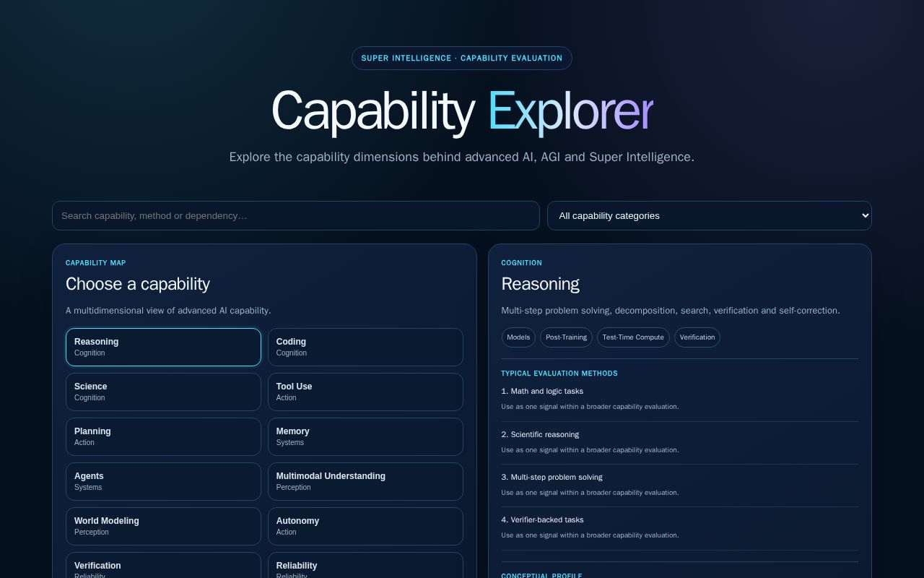This screenshot has height=578, width=924.
Task: Click the capability search input field
Action: click(296, 215)
